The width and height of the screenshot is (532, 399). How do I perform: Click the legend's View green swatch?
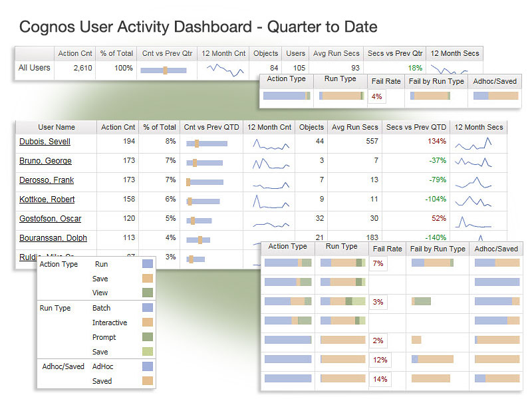tap(148, 293)
